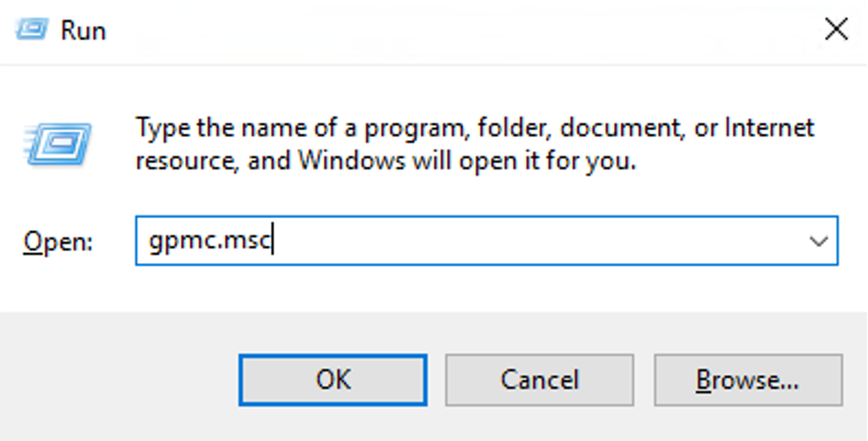The height and width of the screenshot is (441, 868).
Task: Activate the highlighted default OK button
Action: coord(333,380)
